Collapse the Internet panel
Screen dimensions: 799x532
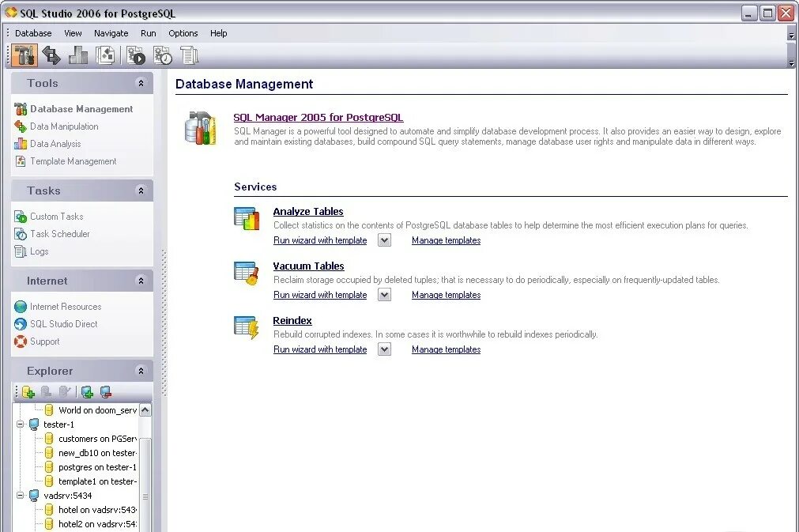tap(141, 281)
